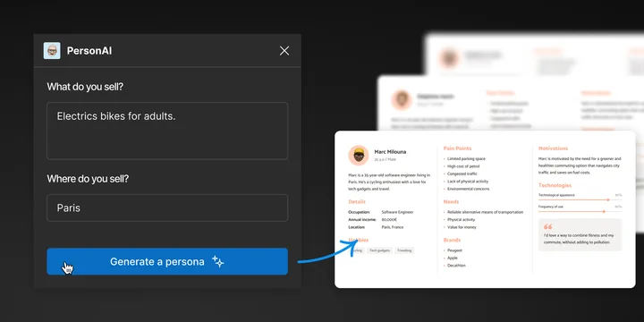Click the PersonAI title text

pos(89,51)
